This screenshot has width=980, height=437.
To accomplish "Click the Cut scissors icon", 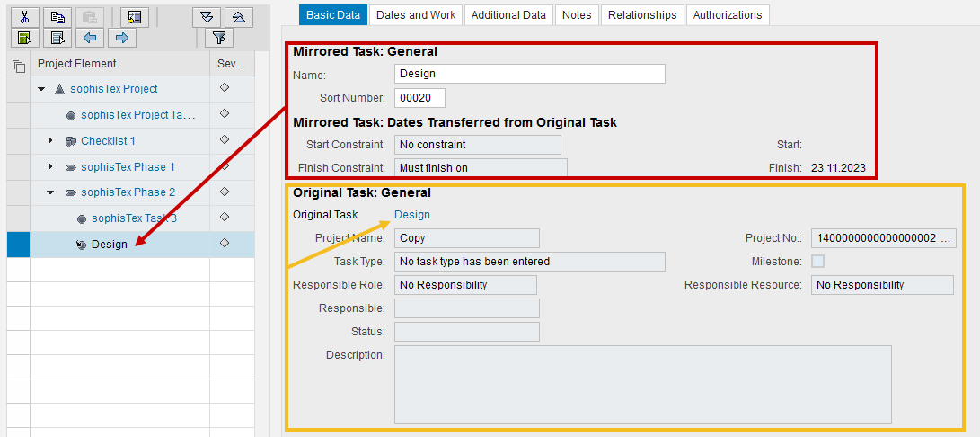I will pyautogui.click(x=24, y=17).
